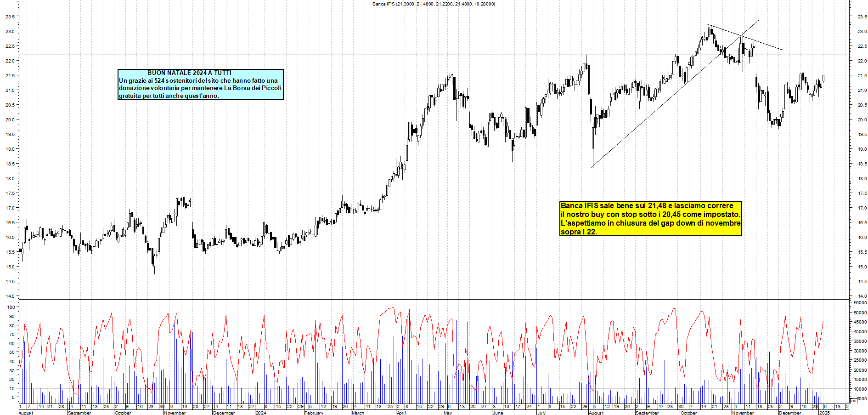Select the 'BUON NATALE 2024 A TUTTI' heading
Image resolution: width=868 pixels, height=415 pixels.
(x=189, y=73)
